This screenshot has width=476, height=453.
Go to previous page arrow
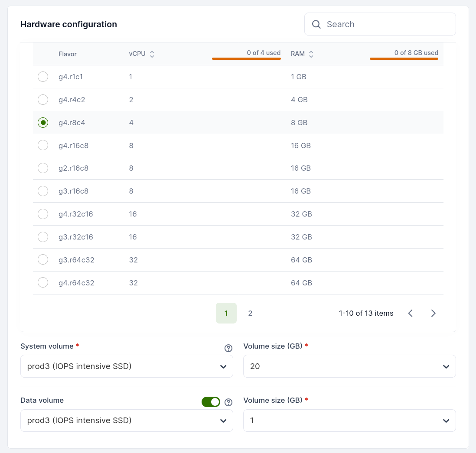click(410, 313)
